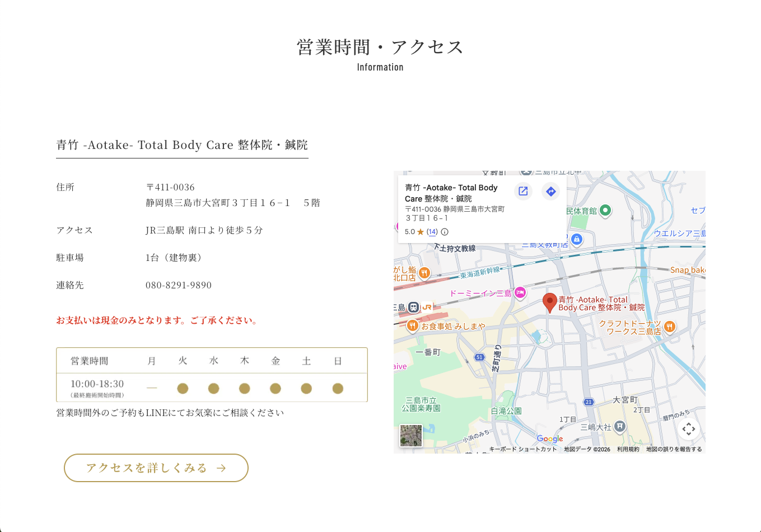Click the route 51 road shield
This screenshot has width=761, height=532.
click(x=479, y=357)
